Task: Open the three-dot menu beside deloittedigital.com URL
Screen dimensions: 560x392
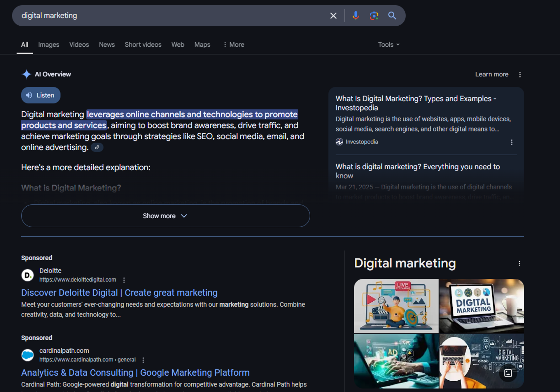Action: point(124,280)
